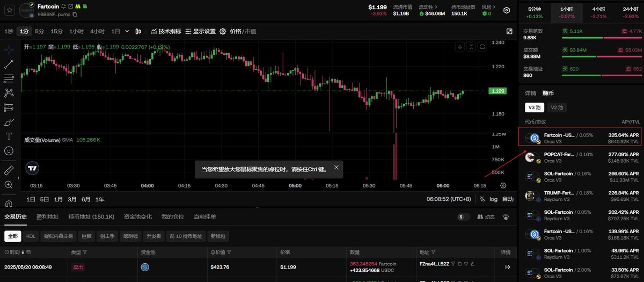Select the Text tool
644x282 pixels.
coord(9,136)
